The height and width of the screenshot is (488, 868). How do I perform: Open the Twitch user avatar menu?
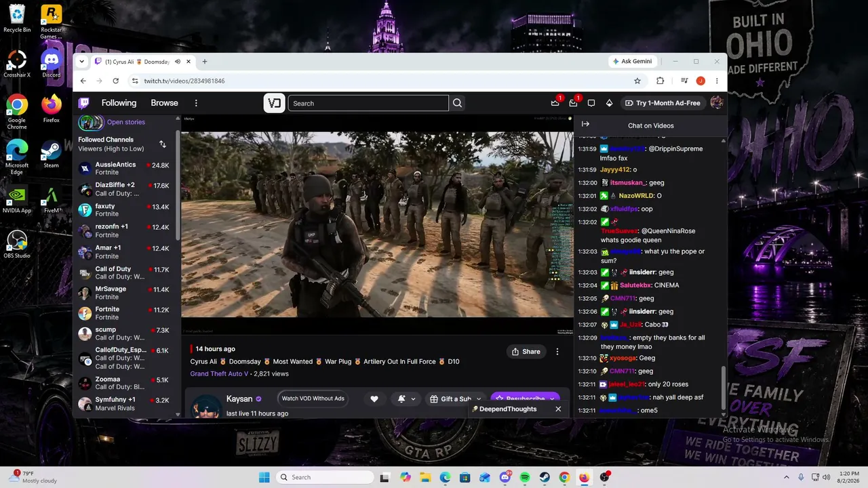tap(716, 103)
